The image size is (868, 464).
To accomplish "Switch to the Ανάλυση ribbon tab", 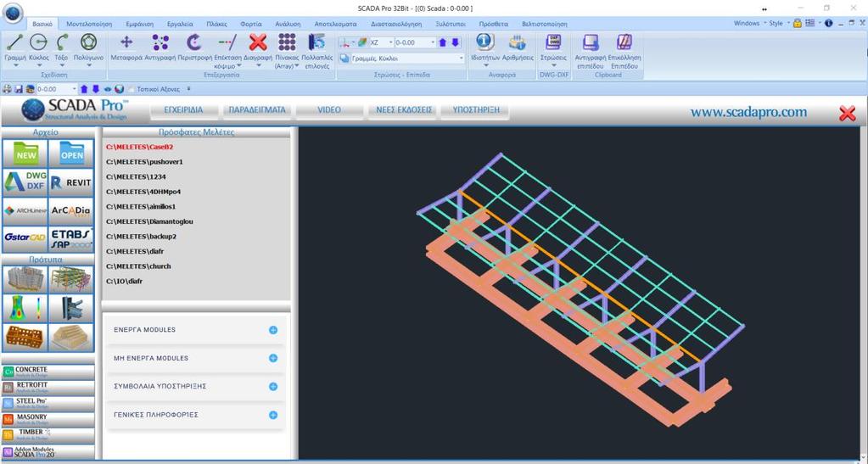I will tap(288, 24).
